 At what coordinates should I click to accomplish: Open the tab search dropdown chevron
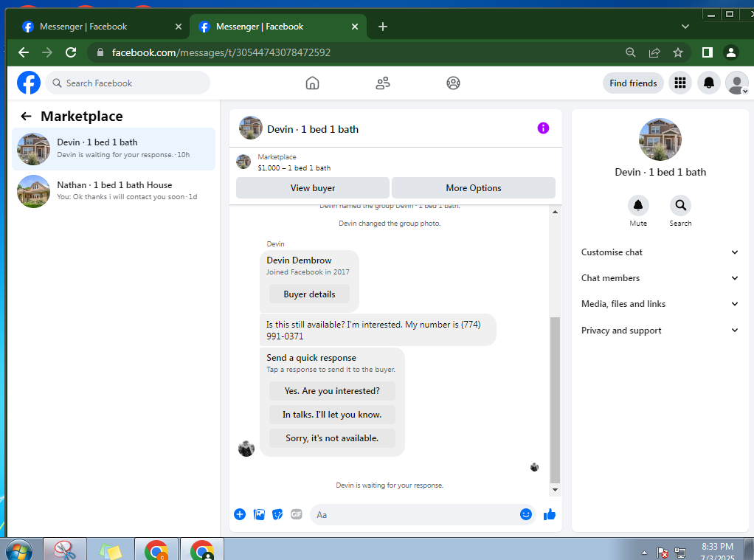[x=685, y=27]
